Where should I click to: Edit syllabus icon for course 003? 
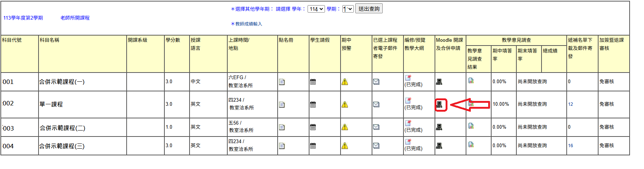[408, 123]
